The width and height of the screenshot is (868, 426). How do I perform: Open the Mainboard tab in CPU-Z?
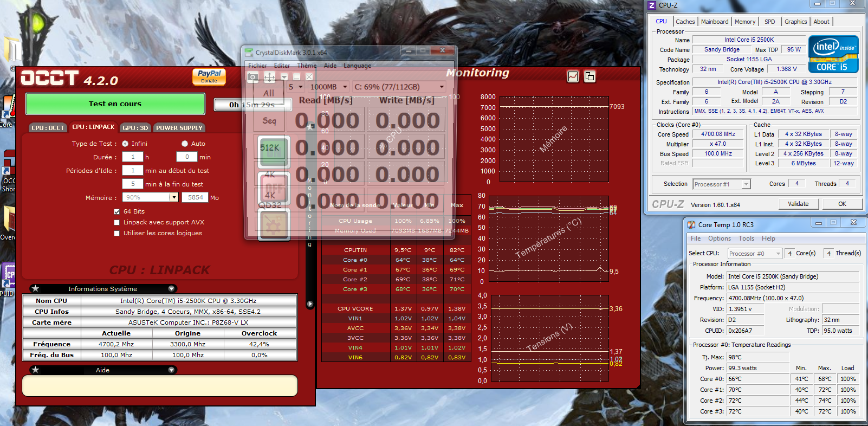[714, 22]
